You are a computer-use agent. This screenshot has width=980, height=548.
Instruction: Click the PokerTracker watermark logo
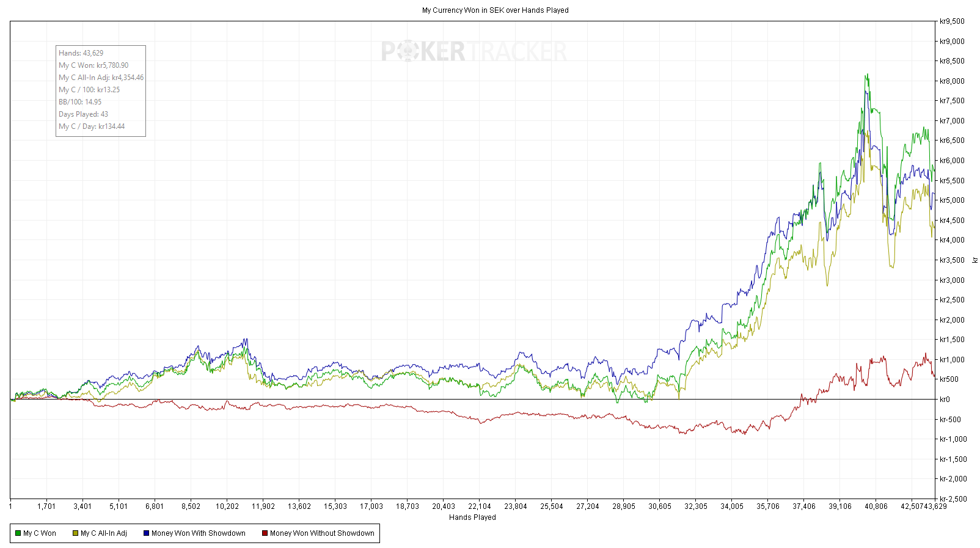(474, 52)
